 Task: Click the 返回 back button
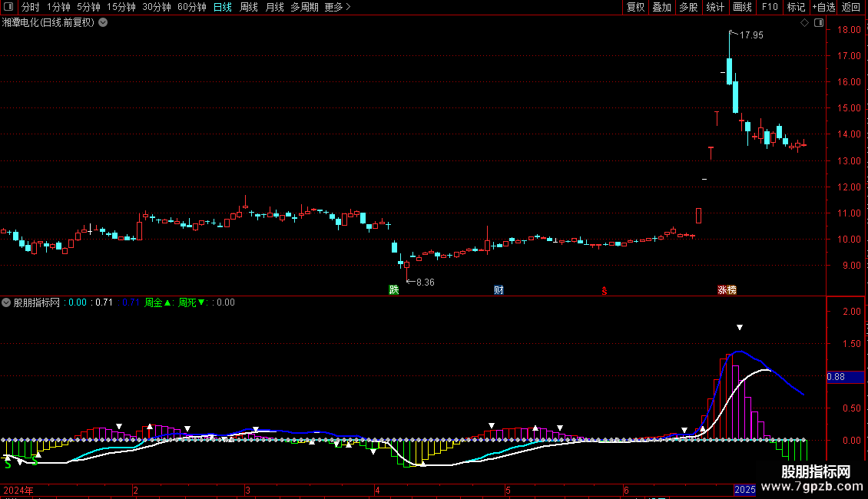pyautogui.click(x=851, y=7)
